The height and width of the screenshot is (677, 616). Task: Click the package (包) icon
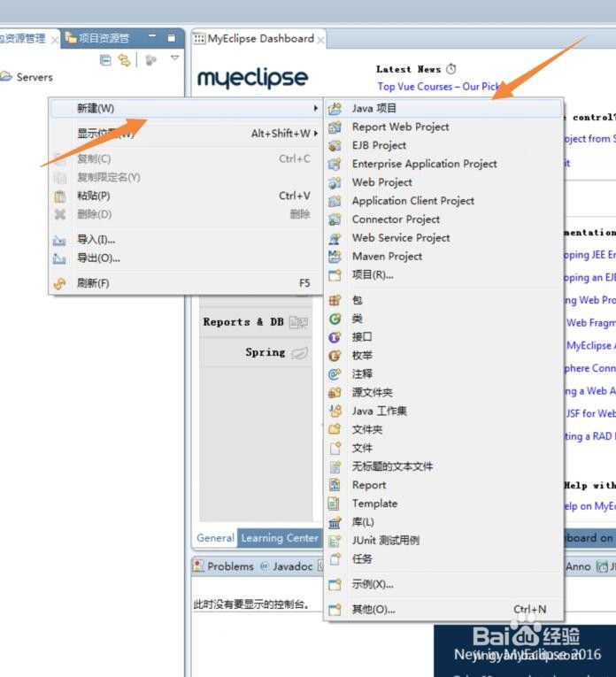[335, 300]
